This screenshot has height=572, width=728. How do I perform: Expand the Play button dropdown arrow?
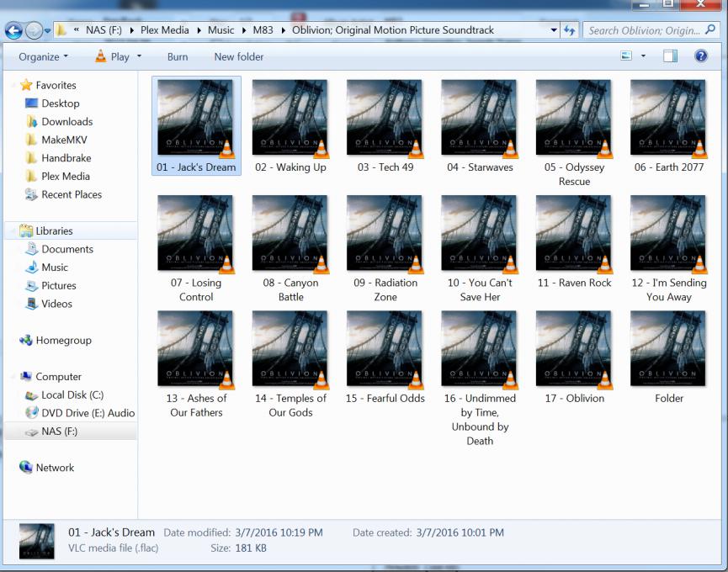pos(140,57)
